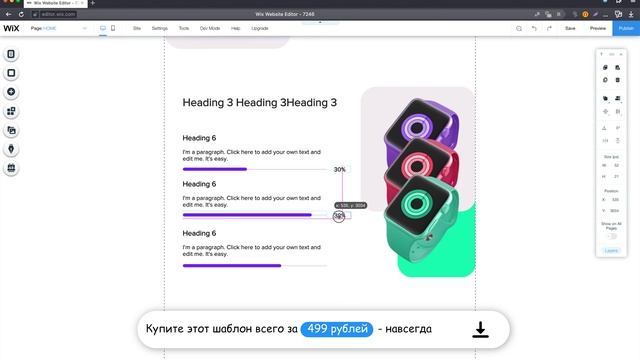Click the Preview button

pos(598,28)
